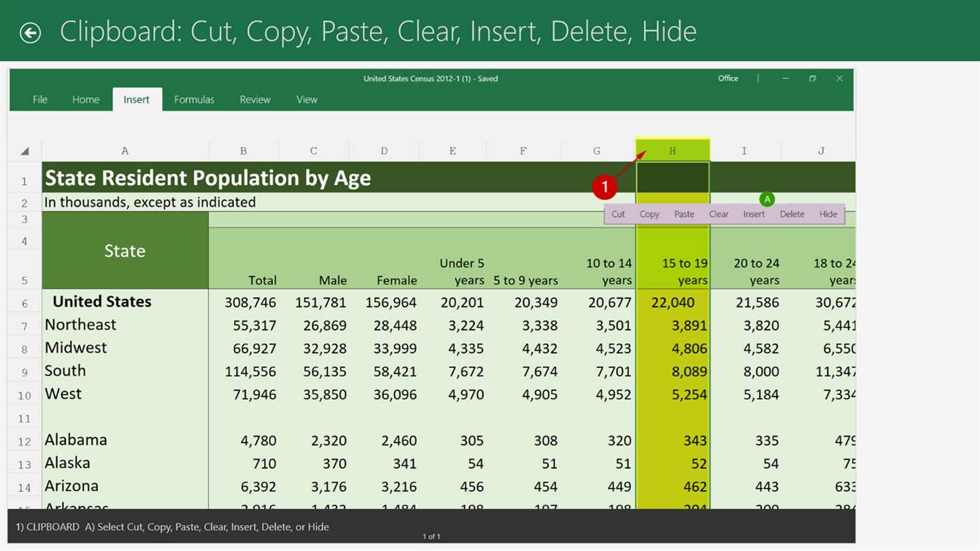Minimize the Excel window
980x551 pixels.
(x=785, y=79)
